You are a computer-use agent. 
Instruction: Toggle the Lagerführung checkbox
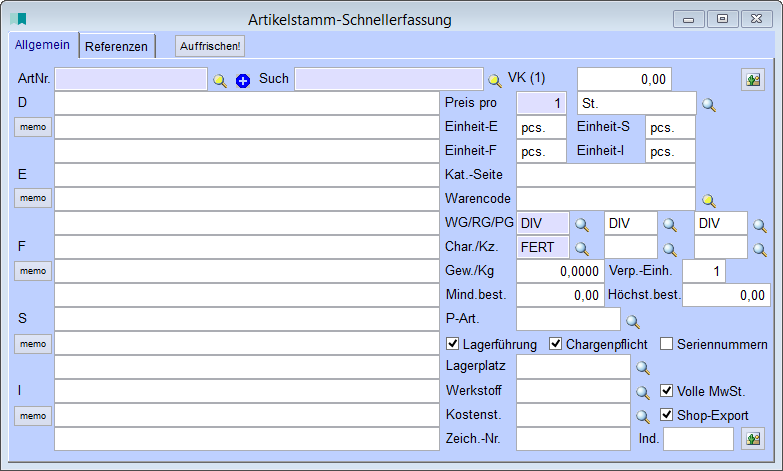[452, 344]
